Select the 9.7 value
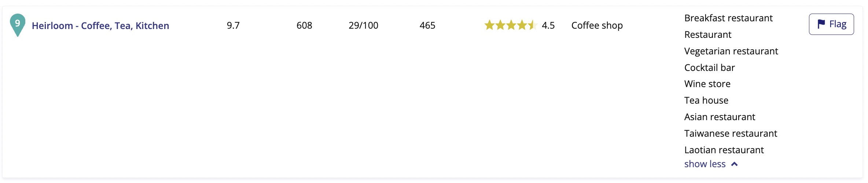This screenshot has height=183, width=868. click(x=233, y=25)
